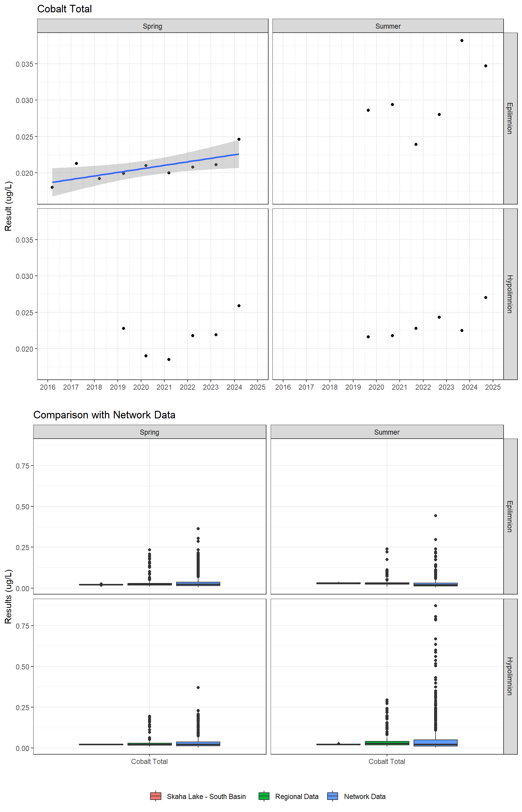Click the 0.75 y-axis tick in Comparison Epilimnion row
Image resolution: width=522 pixels, height=812 pixels.
point(22,466)
